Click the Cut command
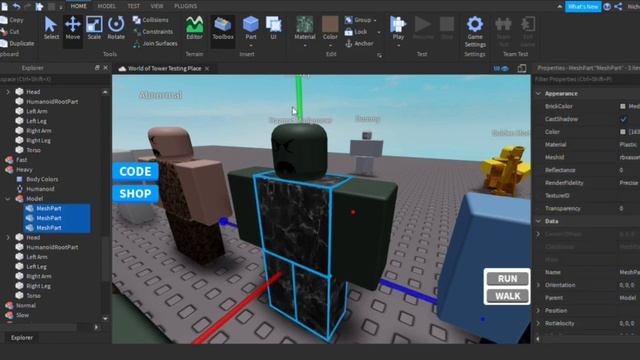The width and height of the screenshot is (640, 360). [x=10, y=31]
